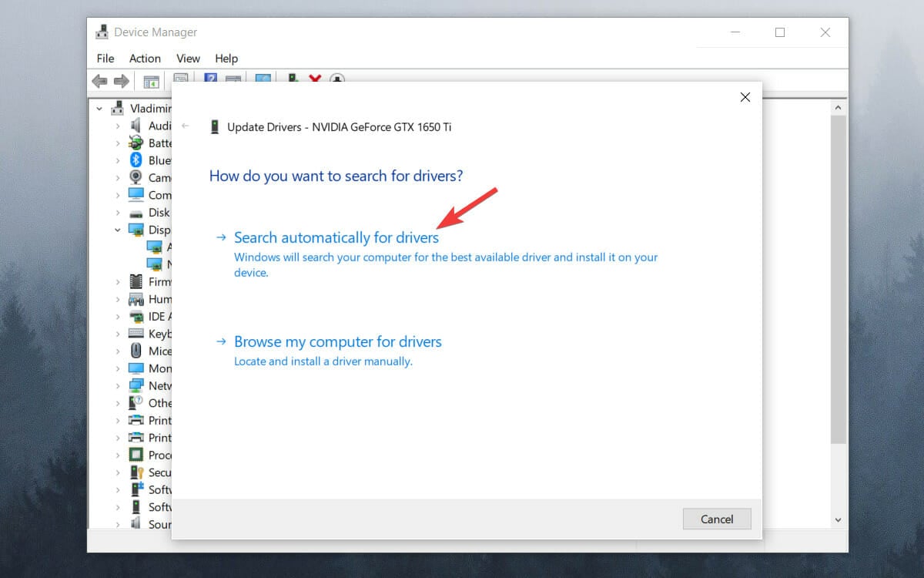The height and width of the screenshot is (578, 924).
Task: Click the back arrow in Update Drivers dialog
Action: (186, 126)
